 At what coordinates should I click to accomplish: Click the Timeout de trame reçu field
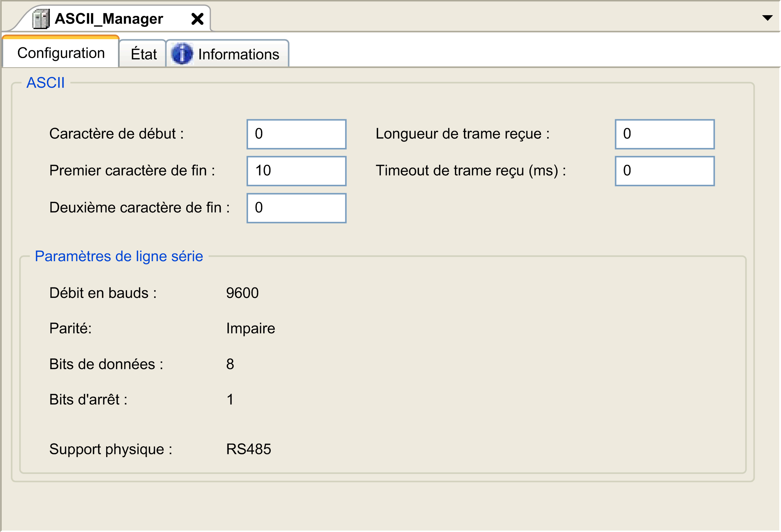tap(664, 171)
